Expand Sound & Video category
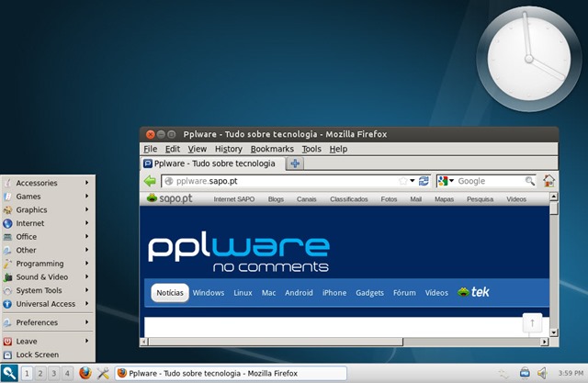The image size is (588, 383). tap(47, 277)
